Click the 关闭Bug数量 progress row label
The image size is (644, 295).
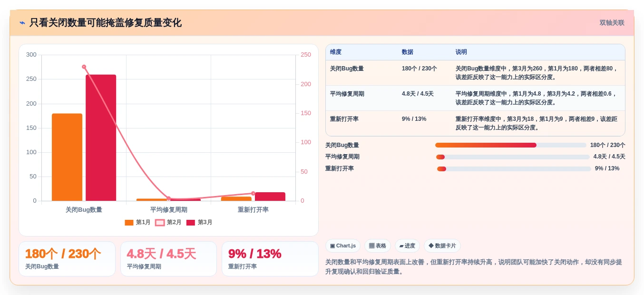pyautogui.click(x=342, y=145)
